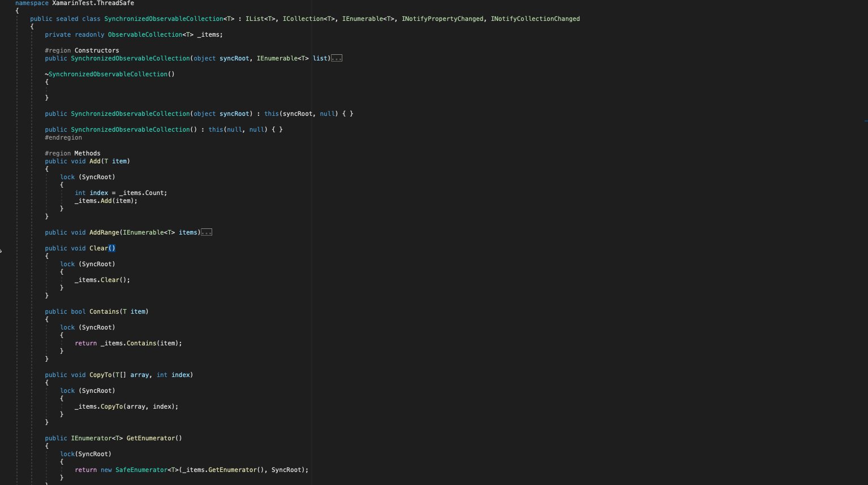Click the #region Constructors marker
The image size is (868, 485).
click(x=81, y=50)
